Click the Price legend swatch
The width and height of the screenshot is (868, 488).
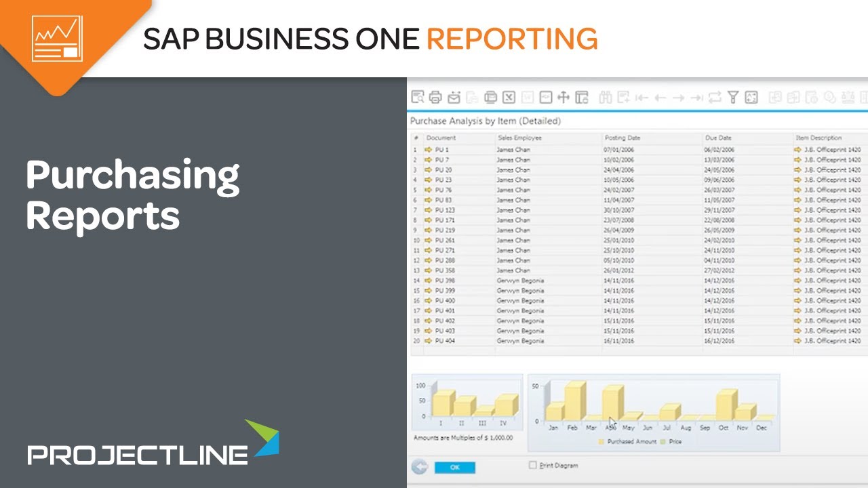click(x=663, y=441)
